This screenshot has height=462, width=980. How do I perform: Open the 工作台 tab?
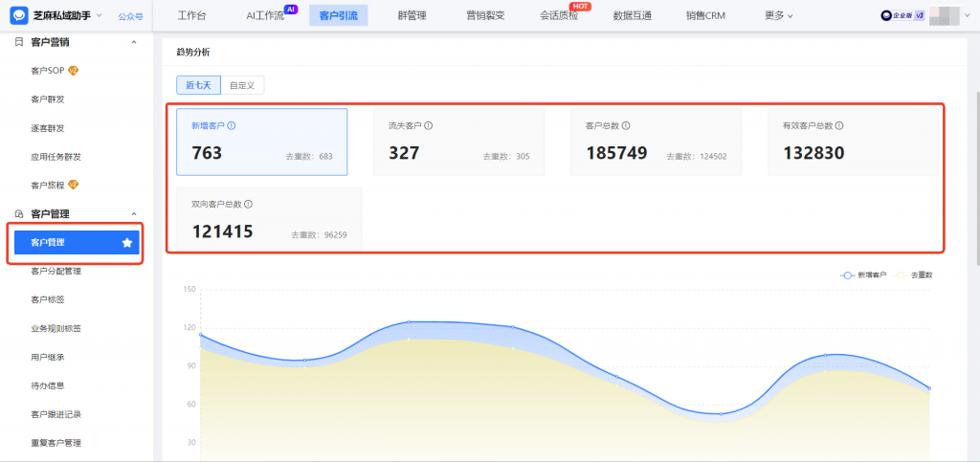[191, 15]
